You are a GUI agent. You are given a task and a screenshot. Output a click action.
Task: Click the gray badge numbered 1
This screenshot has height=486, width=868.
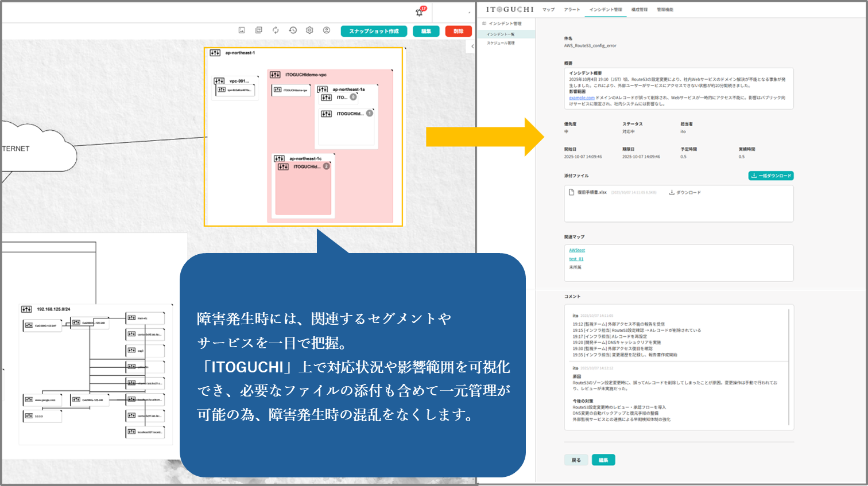(370, 113)
